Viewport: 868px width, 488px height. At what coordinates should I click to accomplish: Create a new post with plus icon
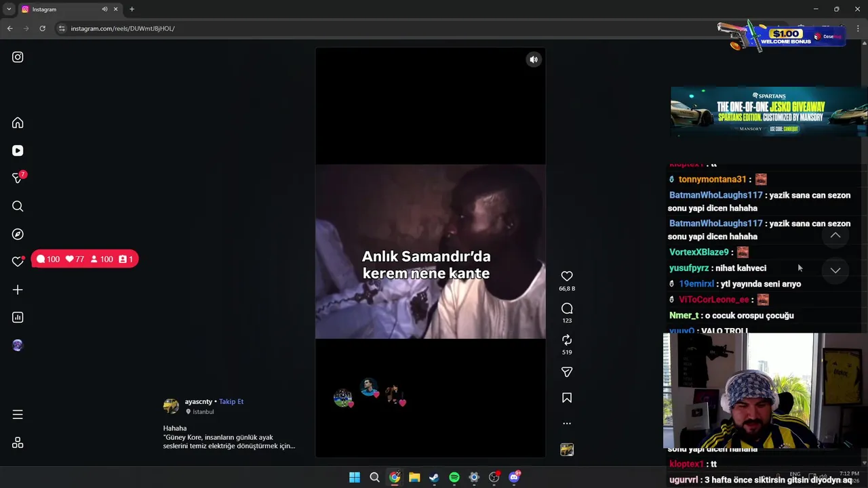click(x=18, y=289)
